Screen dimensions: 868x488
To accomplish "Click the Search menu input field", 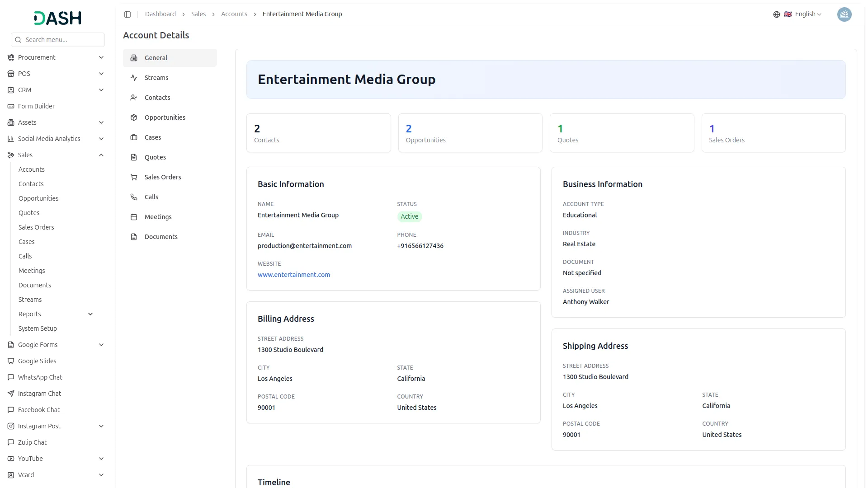I will pyautogui.click(x=62, y=40).
